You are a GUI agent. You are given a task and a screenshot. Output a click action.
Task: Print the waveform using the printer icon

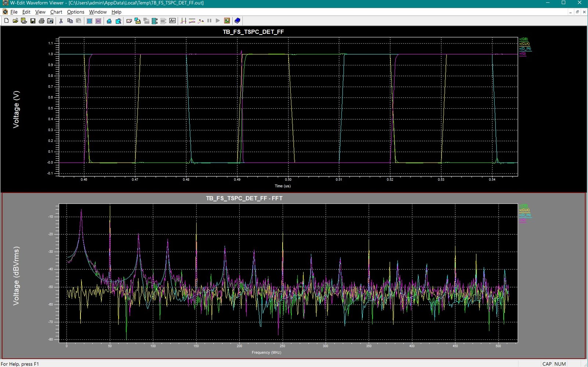click(x=42, y=21)
